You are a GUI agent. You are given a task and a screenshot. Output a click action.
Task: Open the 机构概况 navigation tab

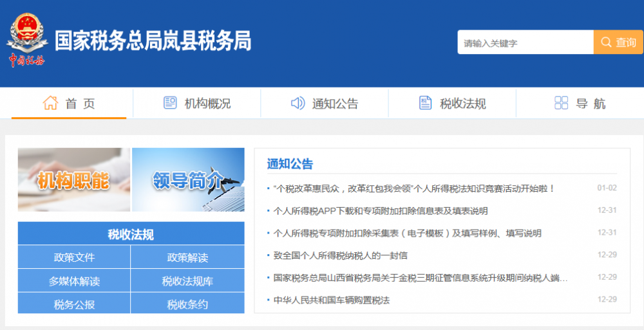tap(196, 104)
